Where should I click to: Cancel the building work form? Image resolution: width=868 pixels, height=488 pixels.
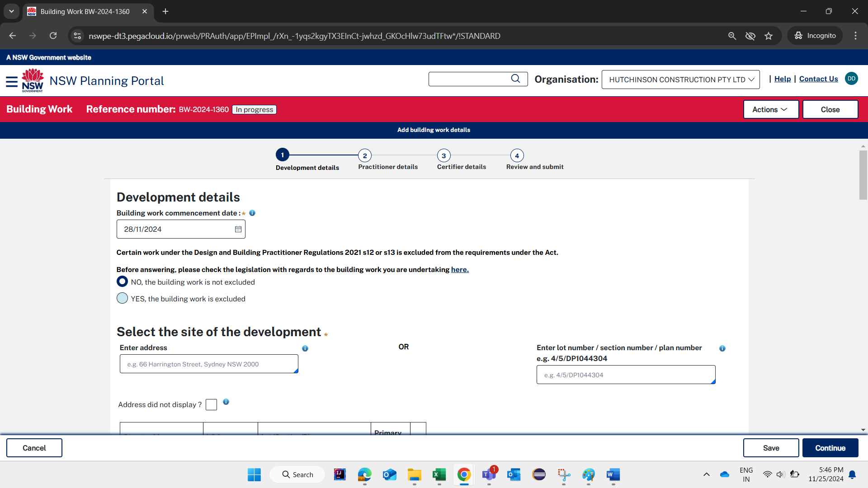tap(34, 448)
